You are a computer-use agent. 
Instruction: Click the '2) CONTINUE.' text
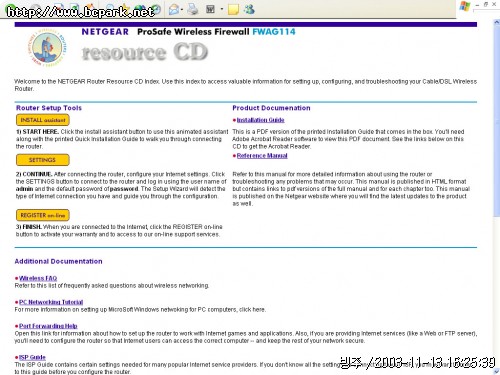[x=34, y=174]
